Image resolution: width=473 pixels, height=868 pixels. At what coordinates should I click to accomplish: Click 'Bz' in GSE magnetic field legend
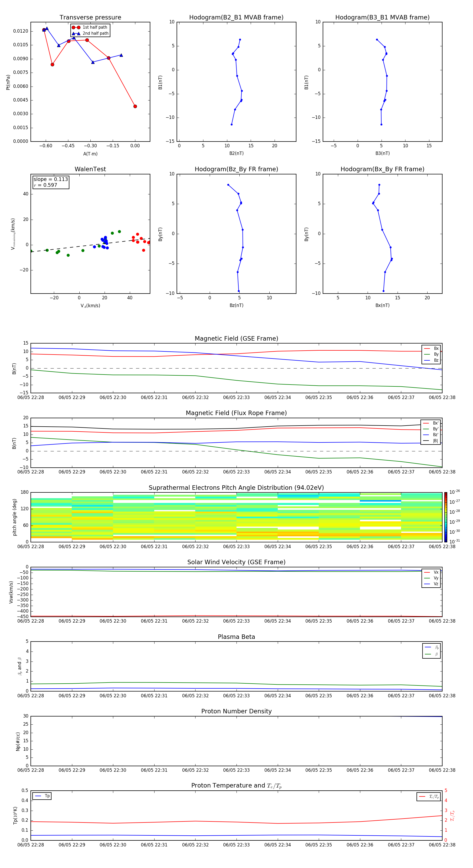pos(431,361)
